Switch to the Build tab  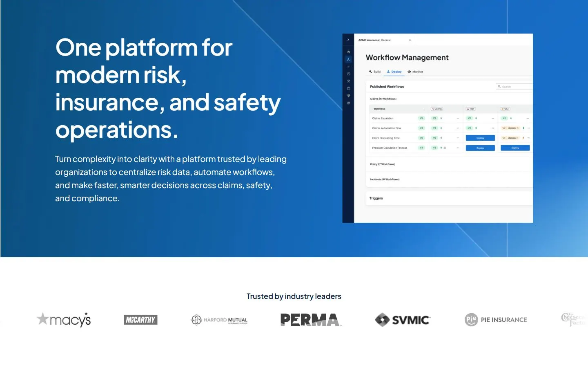click(375, 72)
